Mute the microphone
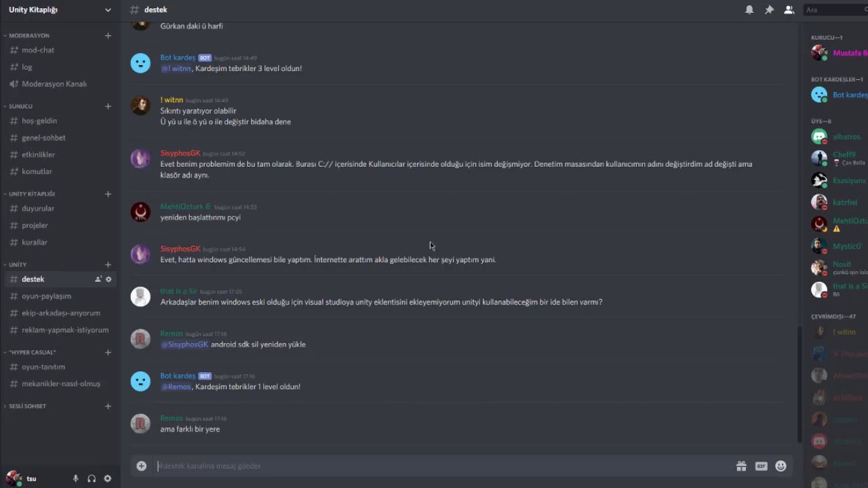The image size is (868, 488). pos(76,479)
